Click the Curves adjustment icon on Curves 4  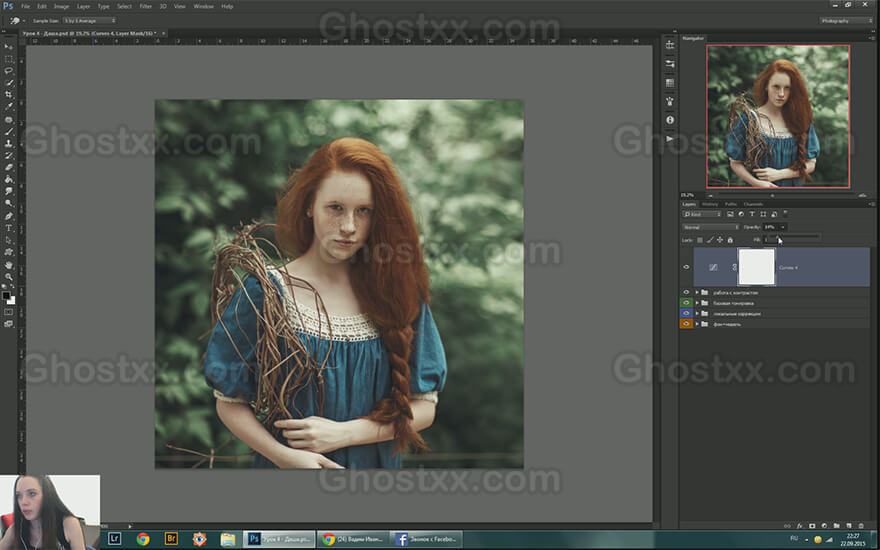713,268
